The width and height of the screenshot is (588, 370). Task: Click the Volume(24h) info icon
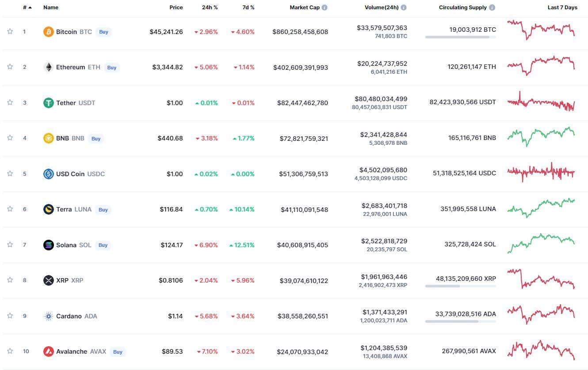click(x=404, y=8)
